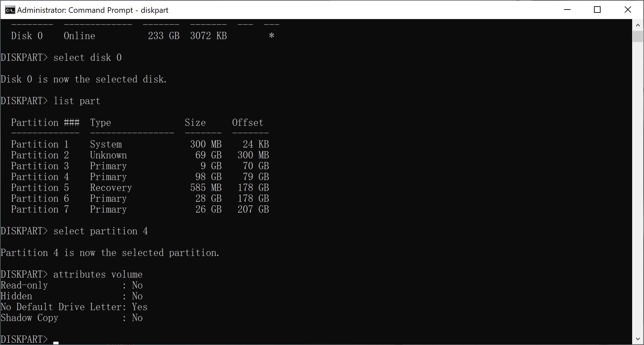Click the '26 GB' size value

click(x=209, y=209)
